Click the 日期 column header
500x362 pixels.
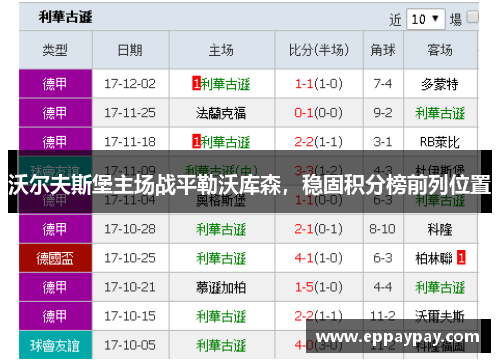coord(130,50)
